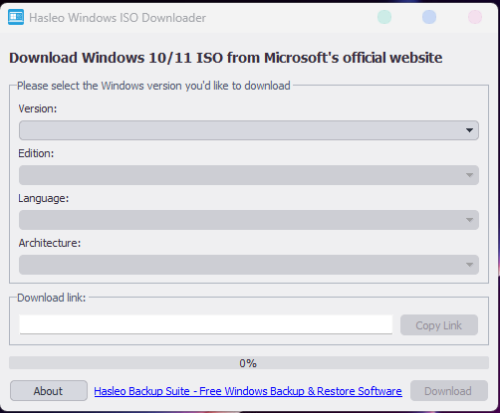The image size is (500, 413).
Task: Click the Version: label
Action: (x=38, y=109)
